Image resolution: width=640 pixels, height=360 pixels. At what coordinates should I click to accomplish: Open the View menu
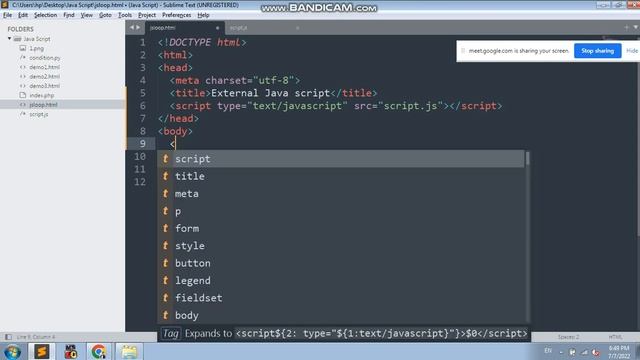87,15
